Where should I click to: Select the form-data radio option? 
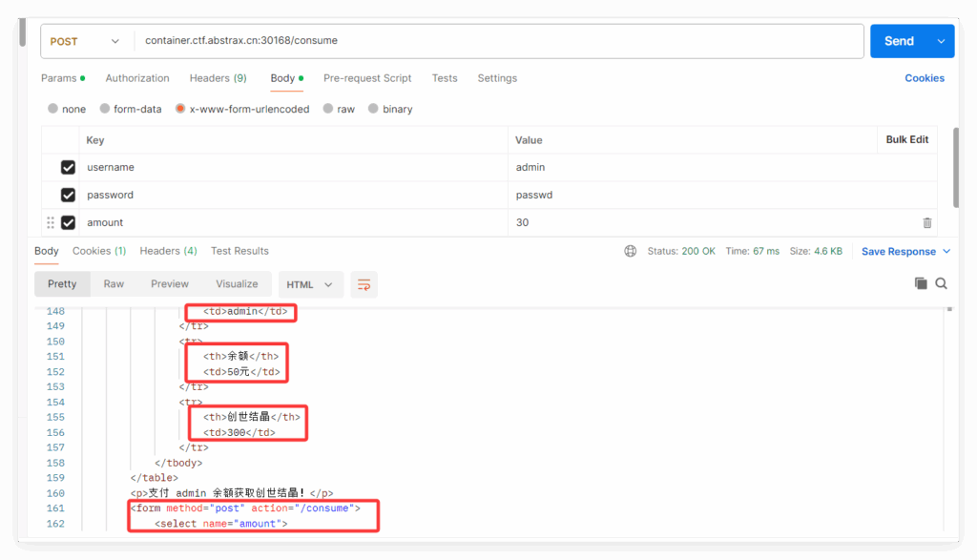(x=106, y=109)
